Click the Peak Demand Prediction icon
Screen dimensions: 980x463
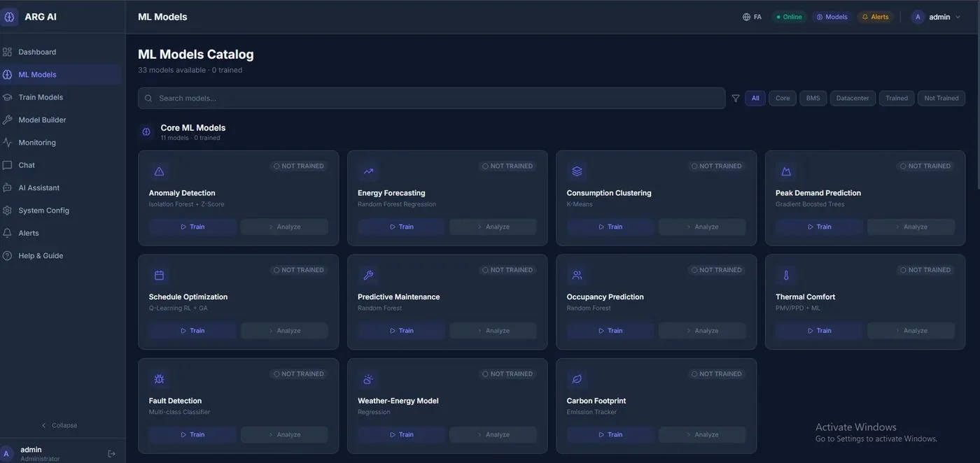tap(786, 171)
